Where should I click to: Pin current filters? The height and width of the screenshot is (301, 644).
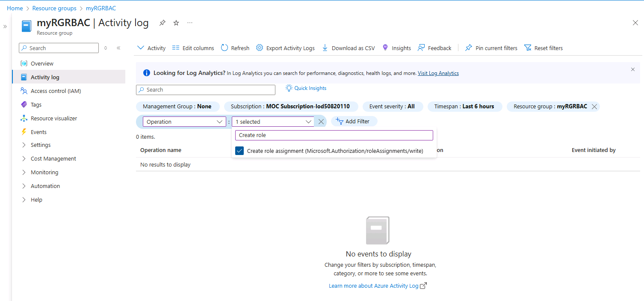pos(491,48)
